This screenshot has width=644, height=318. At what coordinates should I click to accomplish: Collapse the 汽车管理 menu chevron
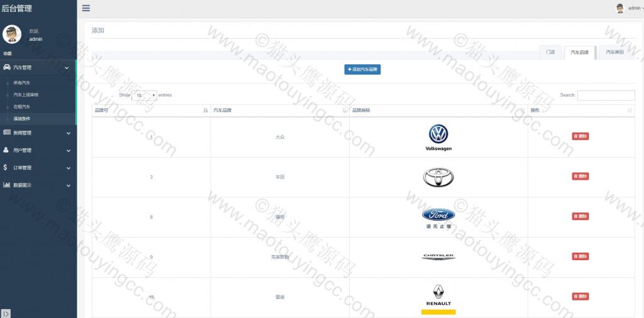67,68
